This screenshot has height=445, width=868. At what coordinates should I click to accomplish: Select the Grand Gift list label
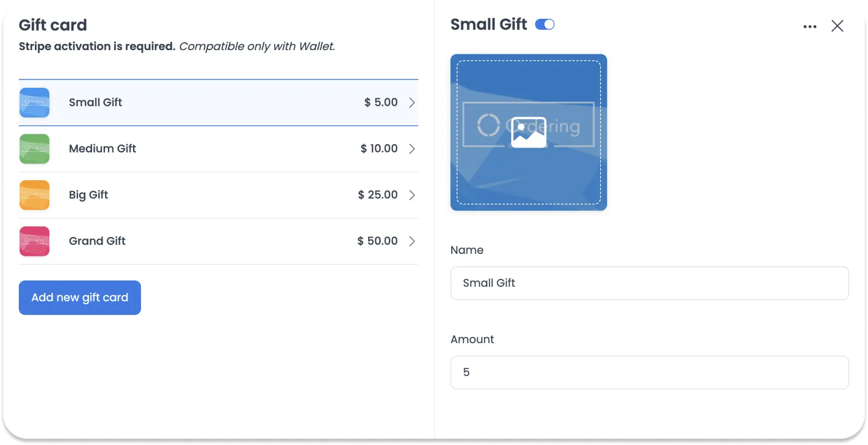[97, 241]
